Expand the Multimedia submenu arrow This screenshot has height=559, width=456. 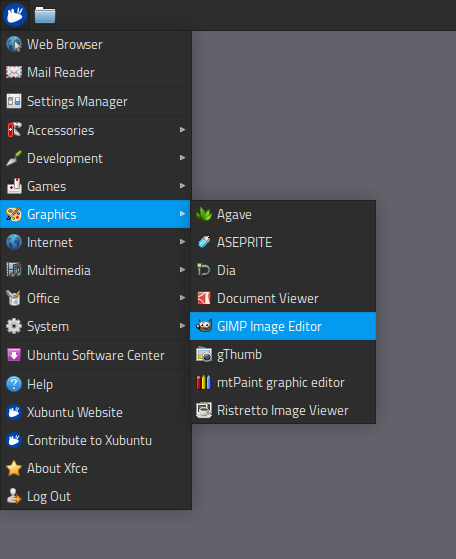(183, 270)
